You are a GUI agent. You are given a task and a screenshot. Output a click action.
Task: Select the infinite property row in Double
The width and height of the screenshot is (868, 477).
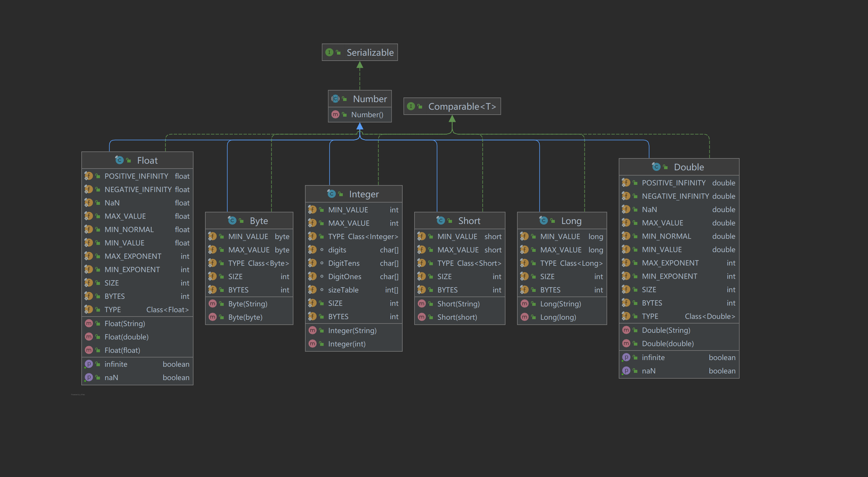point(654,357)
